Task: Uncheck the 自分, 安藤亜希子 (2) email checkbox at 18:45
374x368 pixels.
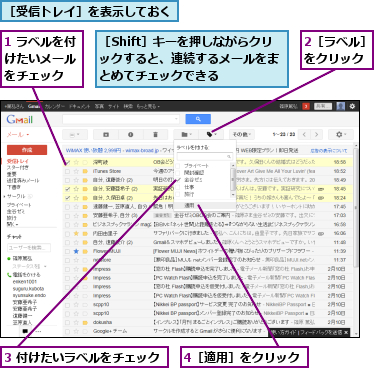Action: pyautogui.click(x=67, y=189)
